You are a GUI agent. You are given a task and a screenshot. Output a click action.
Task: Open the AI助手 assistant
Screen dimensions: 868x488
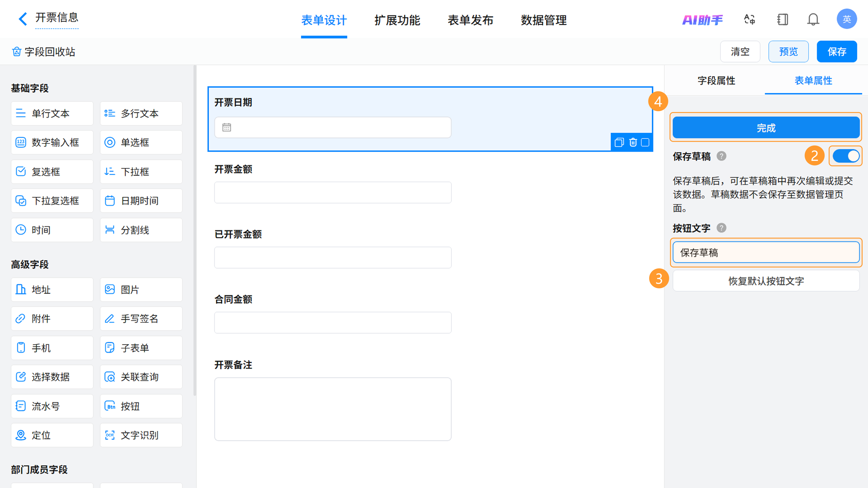(703, 20)
